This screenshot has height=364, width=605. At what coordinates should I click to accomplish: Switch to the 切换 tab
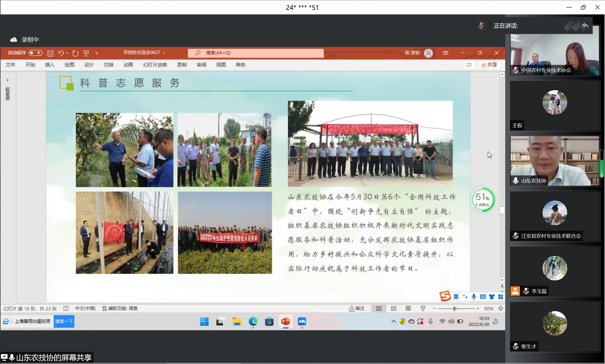(x=108, y=65)
